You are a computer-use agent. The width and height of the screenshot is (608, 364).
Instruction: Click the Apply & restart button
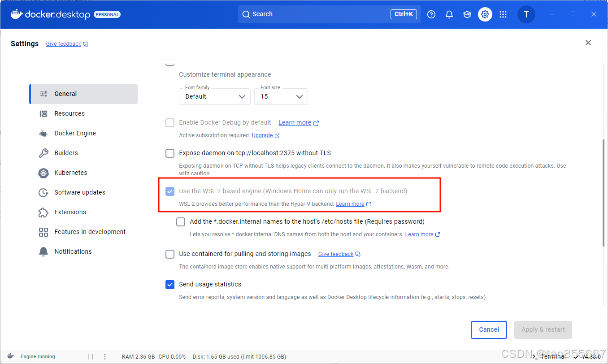(x=543, y=330)
